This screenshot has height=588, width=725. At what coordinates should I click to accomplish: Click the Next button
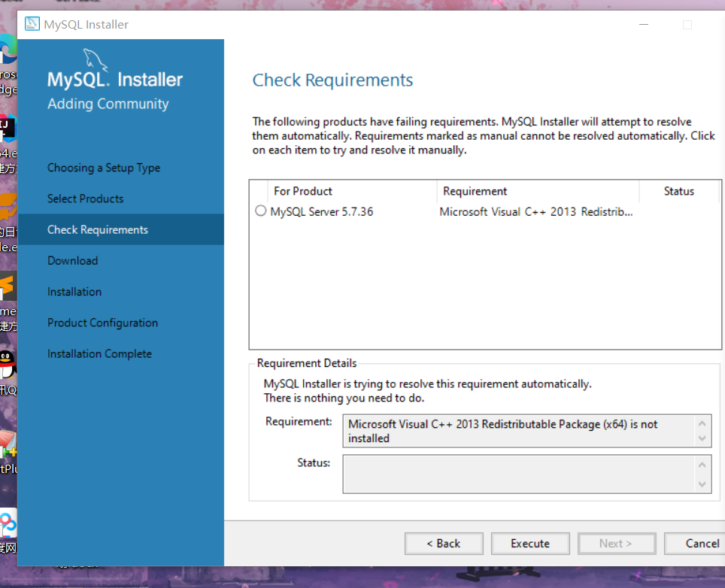tap(617, 544)
